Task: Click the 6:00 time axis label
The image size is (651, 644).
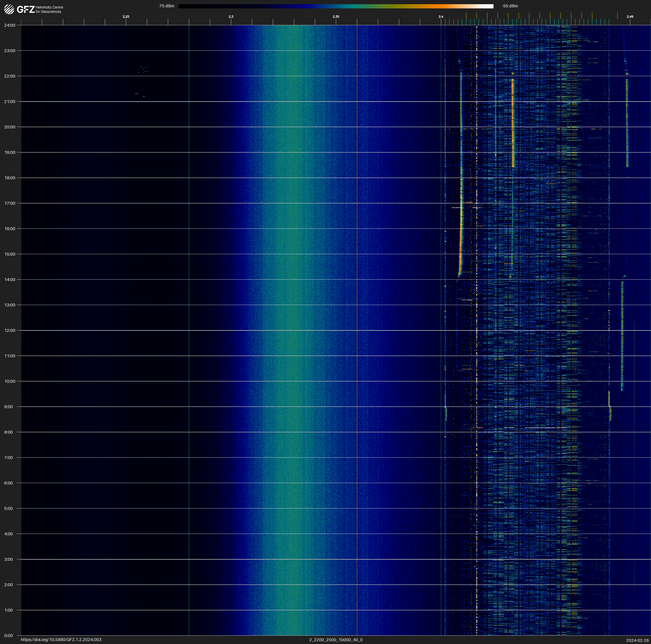Action: coord(8,483)
